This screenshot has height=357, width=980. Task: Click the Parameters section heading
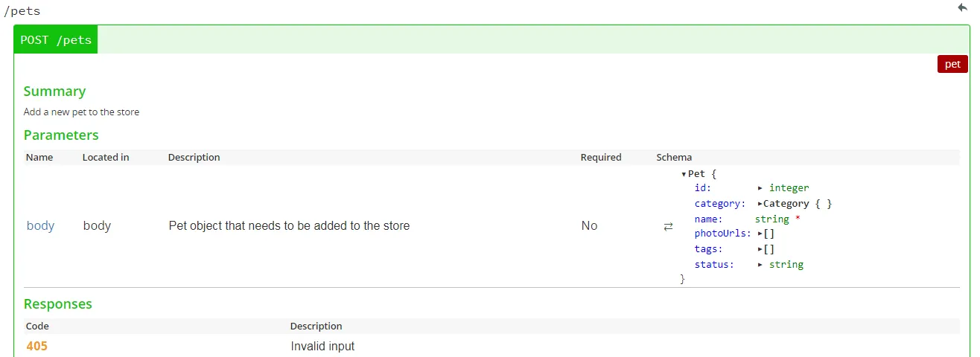61,135
